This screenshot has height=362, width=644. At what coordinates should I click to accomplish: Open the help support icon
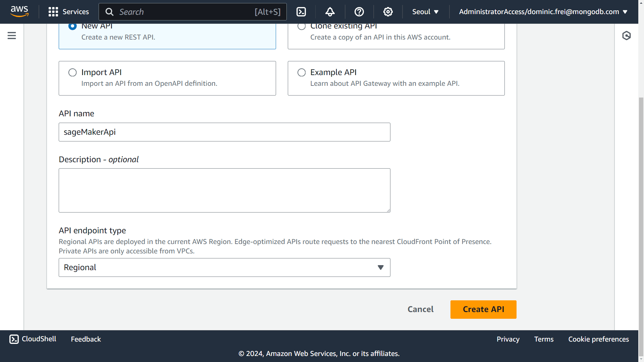[x=359, y=12]
